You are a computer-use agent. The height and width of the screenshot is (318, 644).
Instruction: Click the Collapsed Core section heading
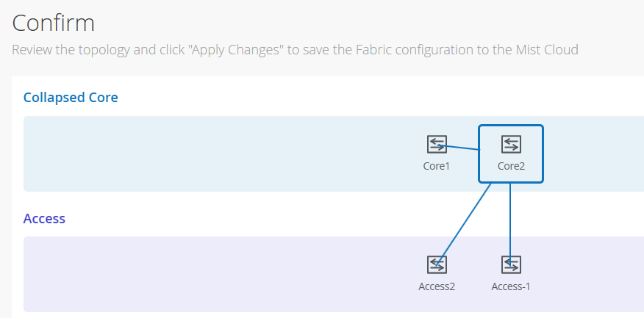pyautogui.click(x=71, y=97)
